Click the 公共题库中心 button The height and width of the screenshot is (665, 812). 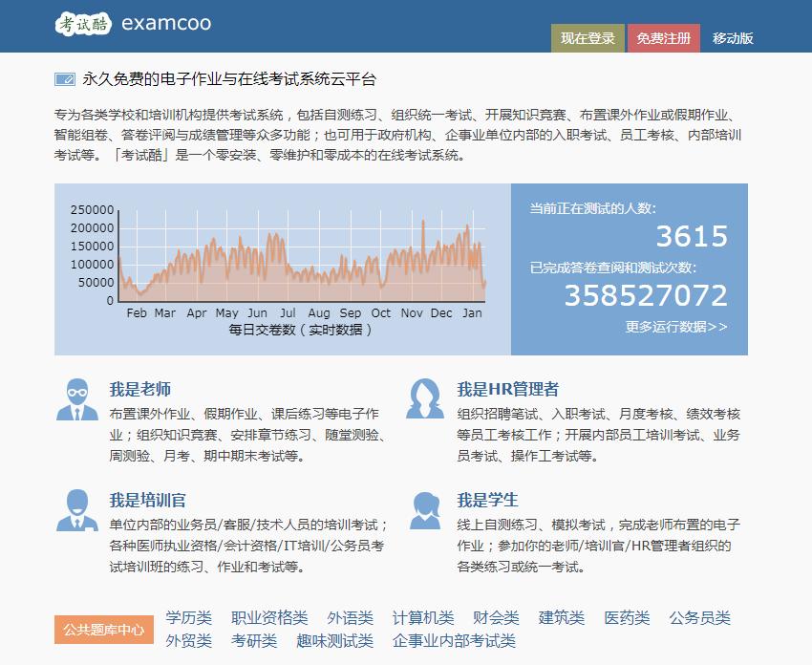(x=104, y=630)
